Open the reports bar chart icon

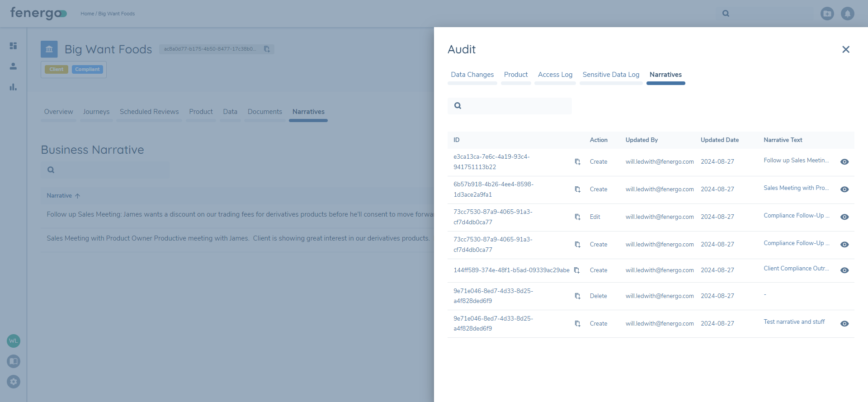tap(13, 87)
